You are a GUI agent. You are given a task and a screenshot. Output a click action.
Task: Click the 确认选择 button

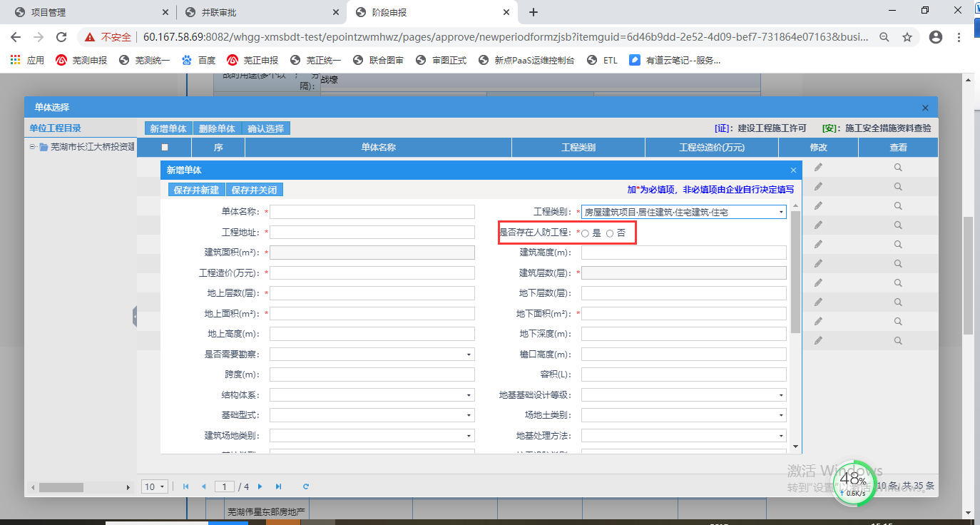tap(265, 128)
